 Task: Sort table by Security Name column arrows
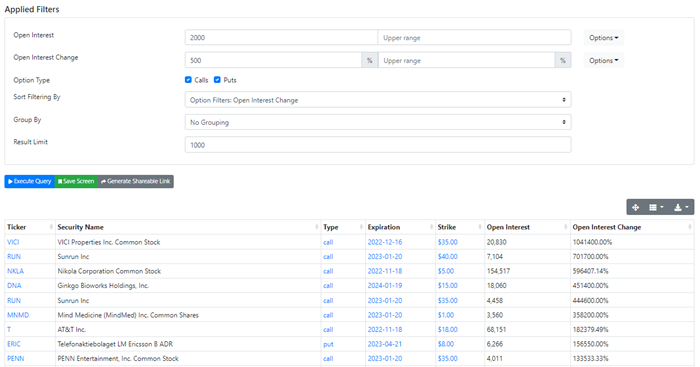[x=317, y=227]
